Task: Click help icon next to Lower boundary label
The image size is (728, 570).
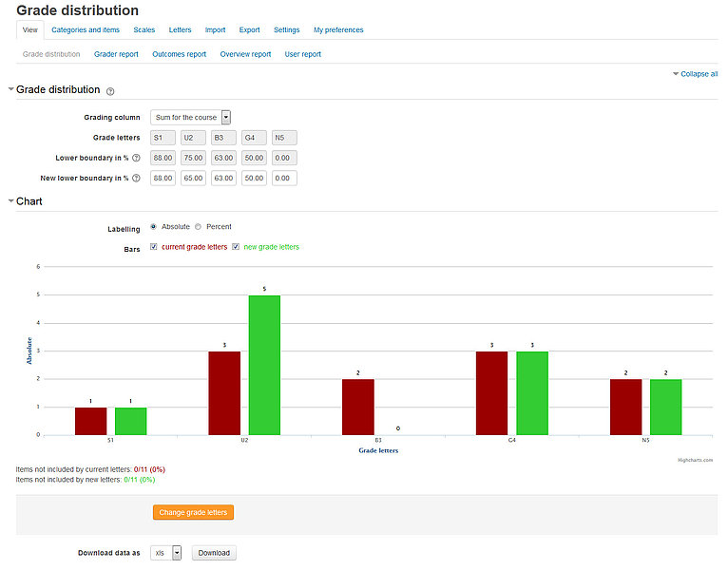Action: tap(137, 158)
